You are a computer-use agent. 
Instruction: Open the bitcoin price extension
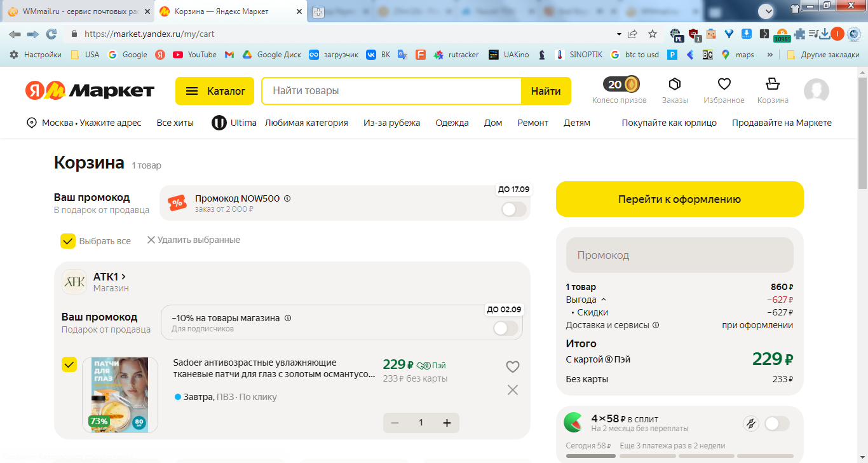tap(782, 35)
